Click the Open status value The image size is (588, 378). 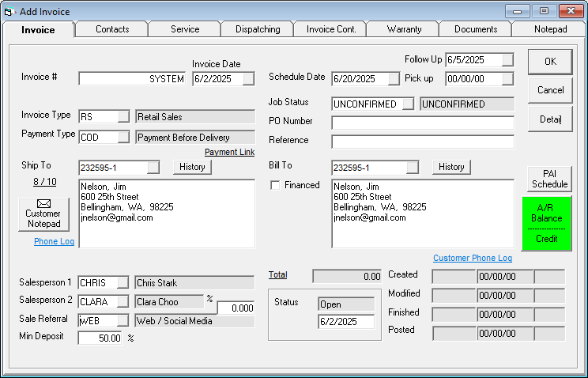click(346, 304)
